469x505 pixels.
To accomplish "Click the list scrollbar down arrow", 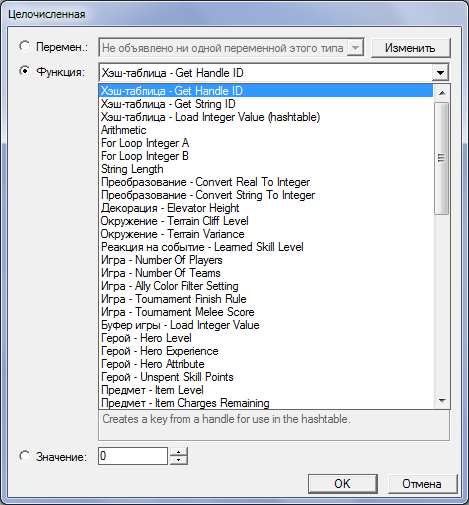I will click(x=442, y=400).
